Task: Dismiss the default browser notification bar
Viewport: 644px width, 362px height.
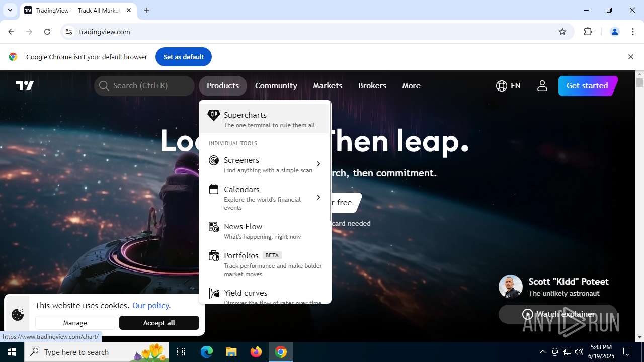Action: (630, 57)
